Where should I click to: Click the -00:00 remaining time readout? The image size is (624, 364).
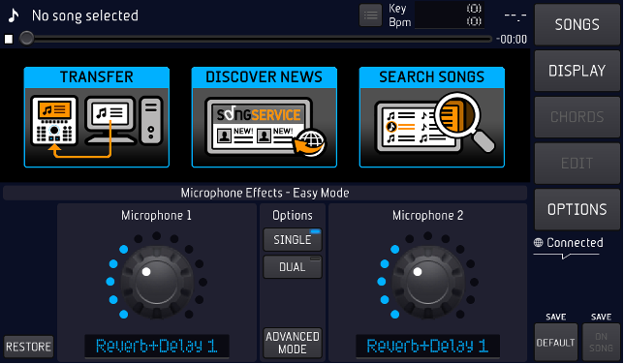pyautogui.click(x=512, y=39)
